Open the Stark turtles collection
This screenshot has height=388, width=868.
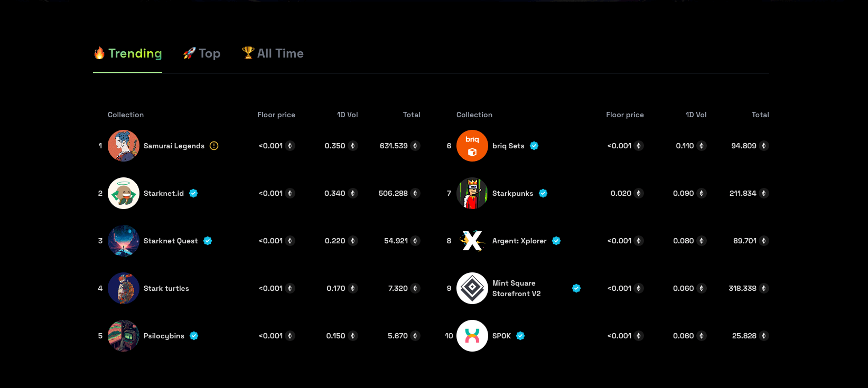[166, 288]
